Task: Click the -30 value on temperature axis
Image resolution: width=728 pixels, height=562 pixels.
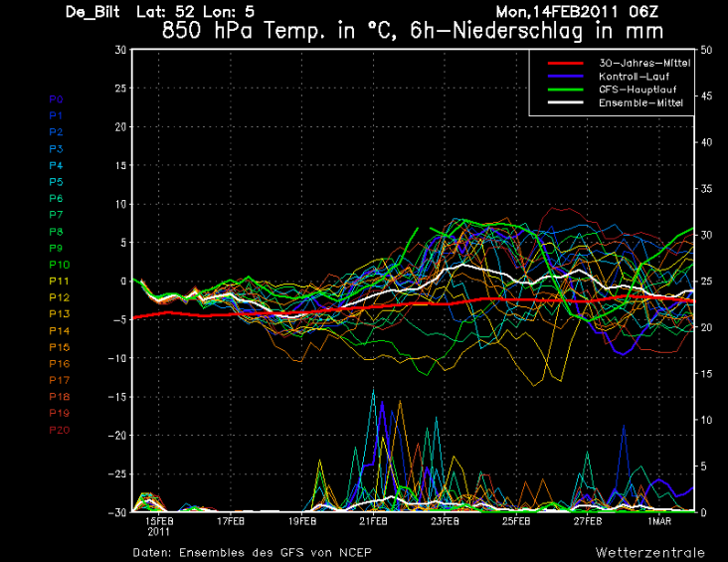Action: point(117,512)
